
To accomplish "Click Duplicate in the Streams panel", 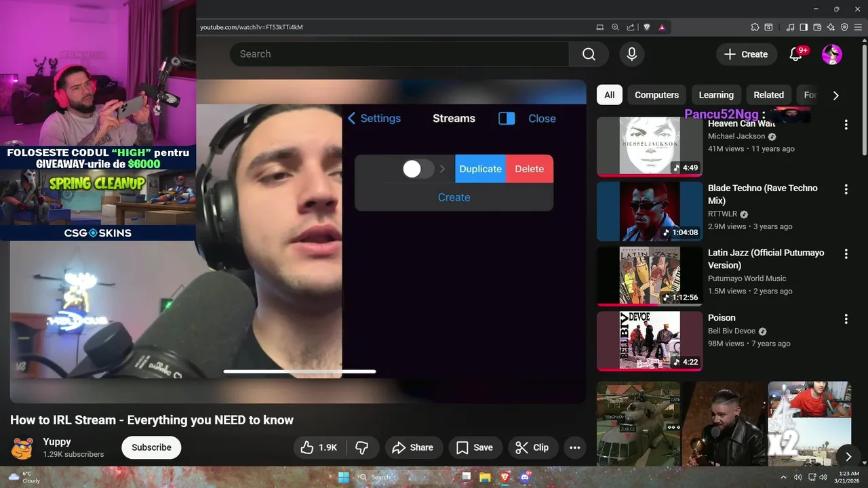I will point(480,169).
